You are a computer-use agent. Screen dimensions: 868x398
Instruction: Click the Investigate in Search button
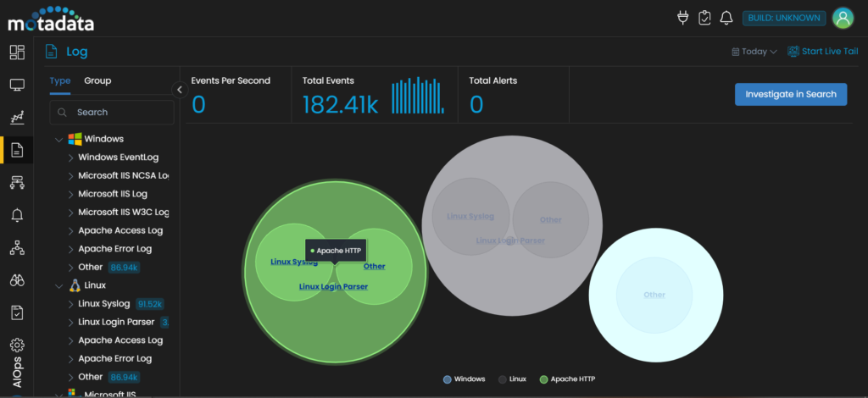pos(790,94)
